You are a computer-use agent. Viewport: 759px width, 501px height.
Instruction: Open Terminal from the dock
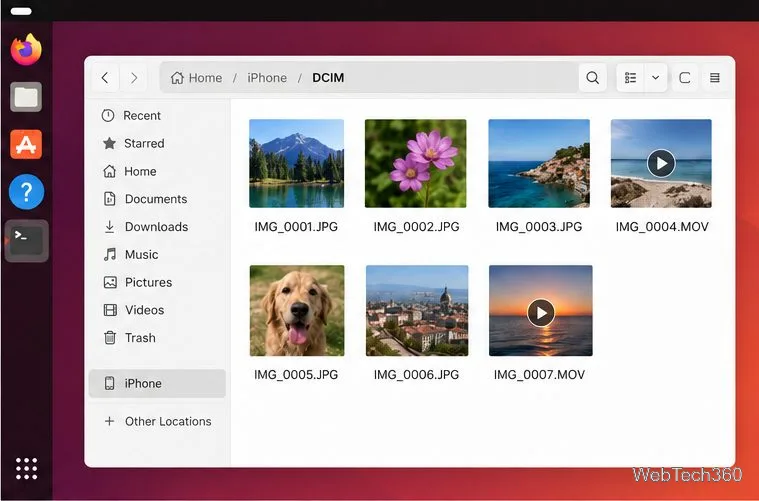[27, 241]
